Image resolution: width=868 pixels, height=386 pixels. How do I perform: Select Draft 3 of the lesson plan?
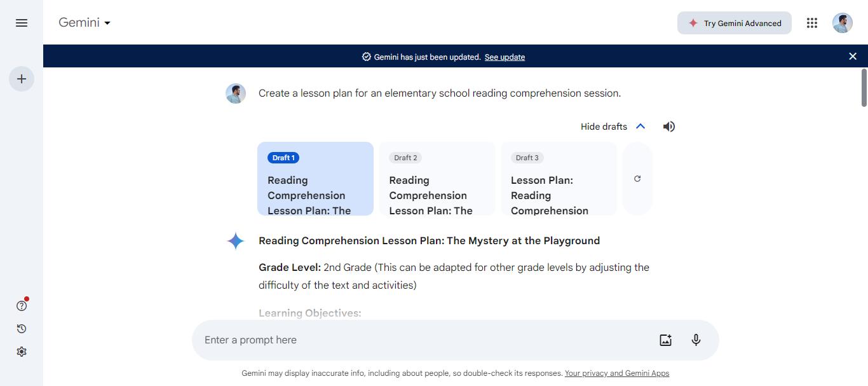pyautogui.click(x=558, y=179)
